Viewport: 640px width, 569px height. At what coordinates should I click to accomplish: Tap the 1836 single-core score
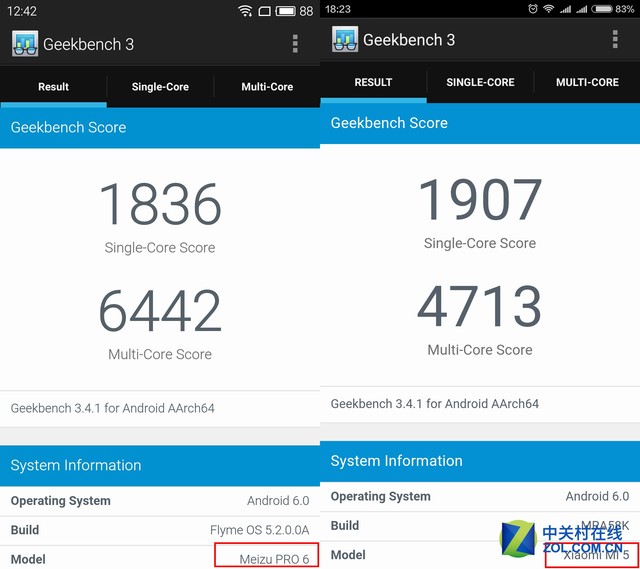tap(160, 204)
